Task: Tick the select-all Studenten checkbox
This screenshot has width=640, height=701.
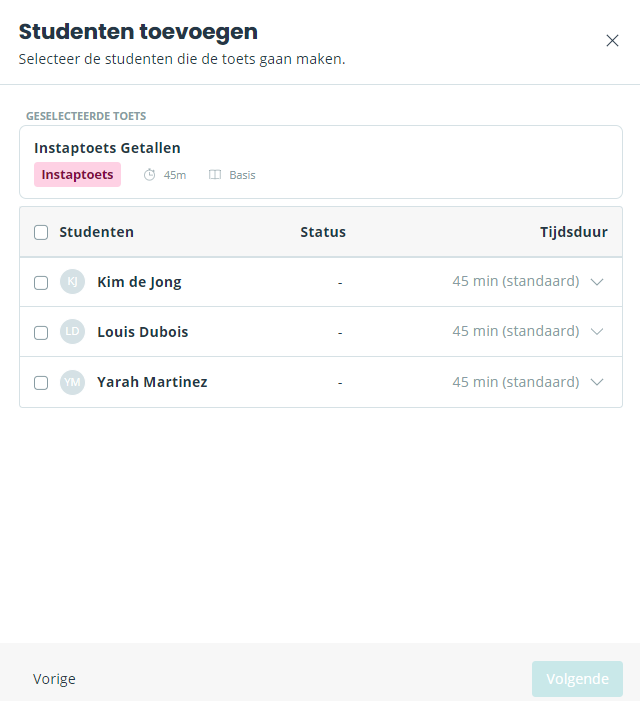Action: [x=41, y=232]
